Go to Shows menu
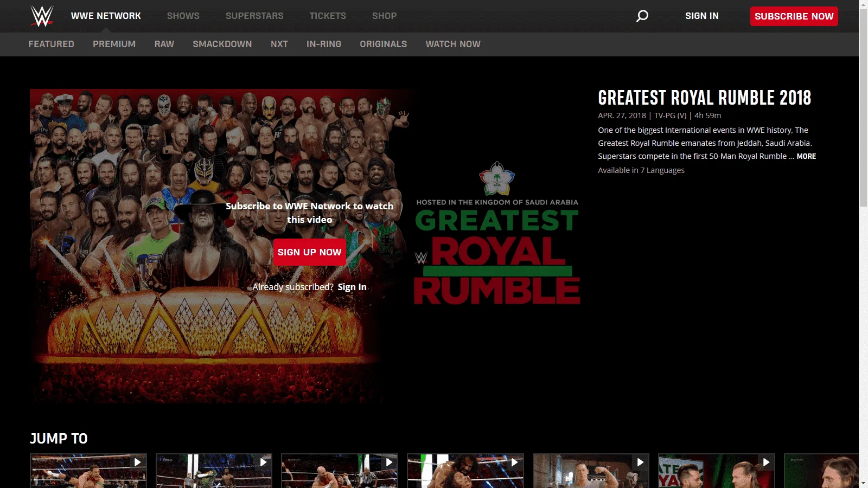Image resolution: width=868 pixels, height=488 pixels. pos(183,16)
